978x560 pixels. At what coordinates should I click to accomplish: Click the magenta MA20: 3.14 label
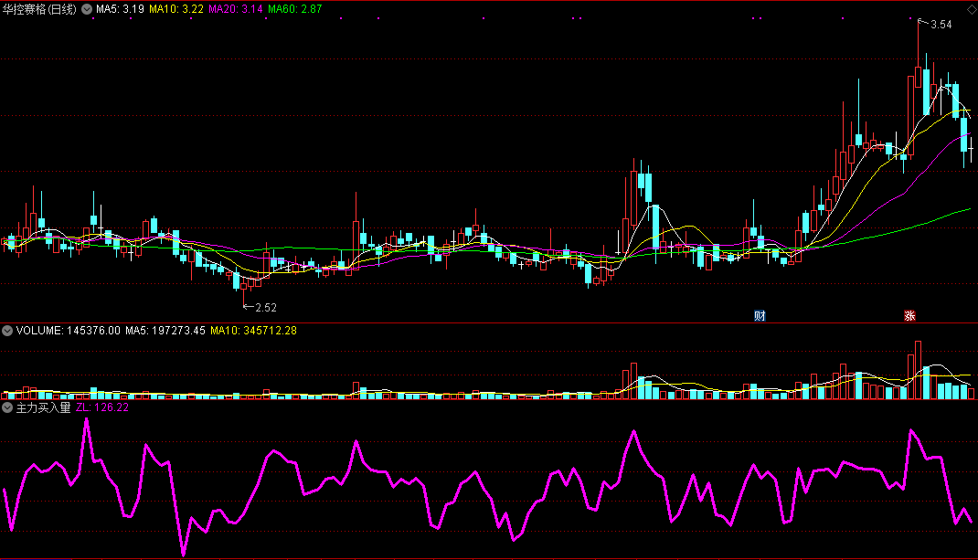pyautogui.click(x=236, y=9)
